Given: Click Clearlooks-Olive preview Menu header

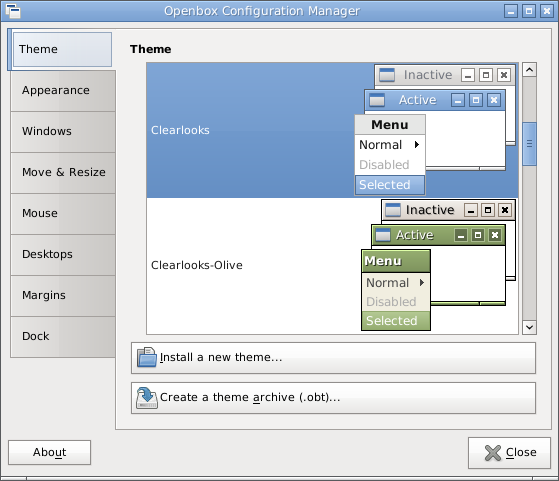Looking at the screenshot, I should [x=396, y=261].
